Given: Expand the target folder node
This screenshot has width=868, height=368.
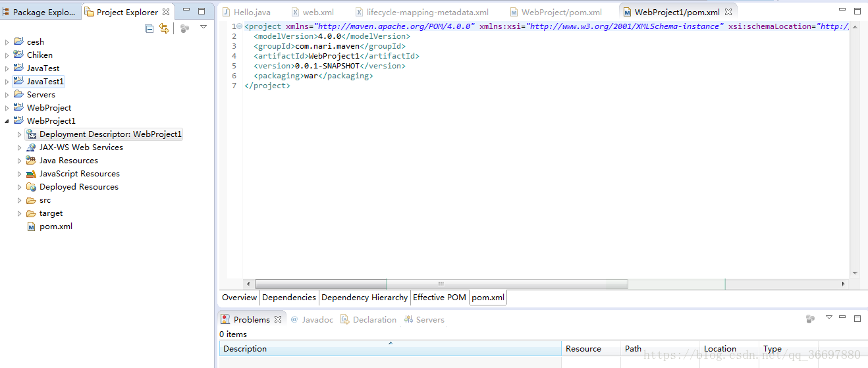Looking at the screenshot, I should click(x=20, y=213).
